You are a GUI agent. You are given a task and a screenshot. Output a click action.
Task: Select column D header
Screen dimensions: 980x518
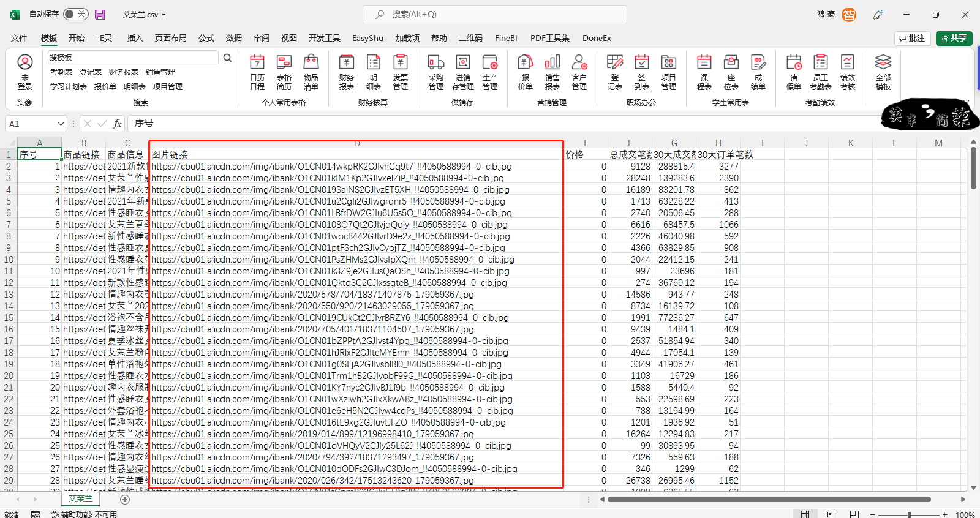point(357,143)
